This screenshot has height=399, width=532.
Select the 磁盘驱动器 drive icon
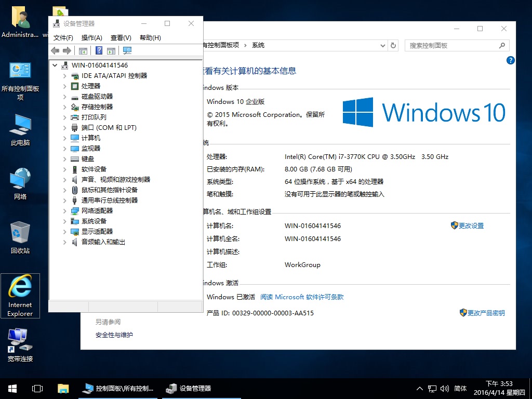pyautogui.click(x=75, y=97)
